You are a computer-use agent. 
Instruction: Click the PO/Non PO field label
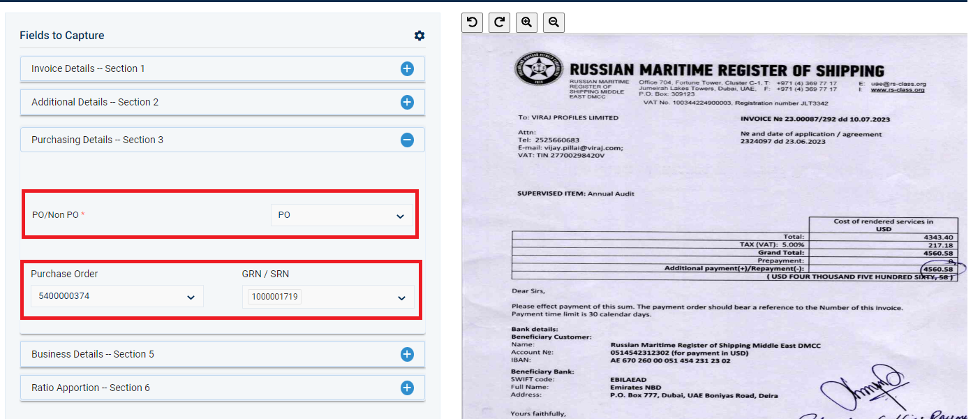pyautogui.click(x=59, y=215)
